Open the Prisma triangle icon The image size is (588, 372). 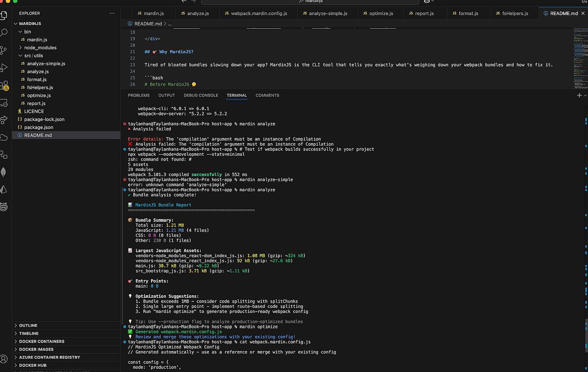pyautogui.click(x=4, y=189)
